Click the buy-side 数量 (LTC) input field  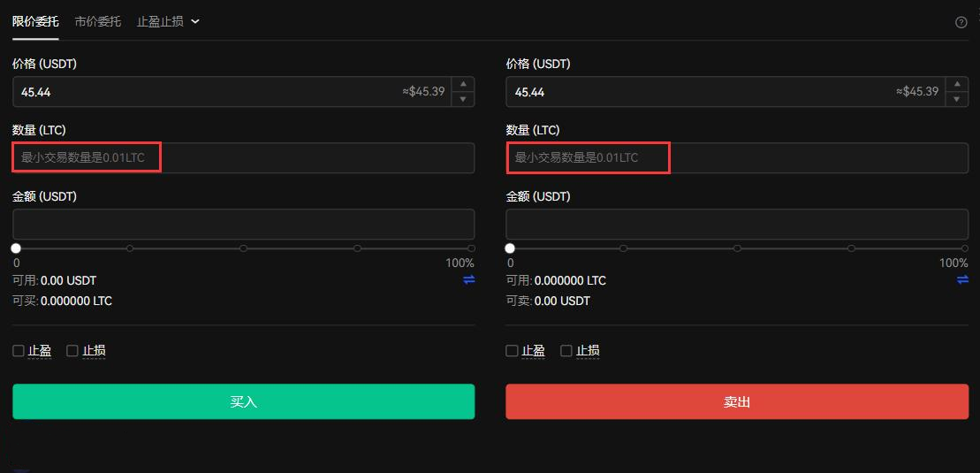[x=243, y=158]
